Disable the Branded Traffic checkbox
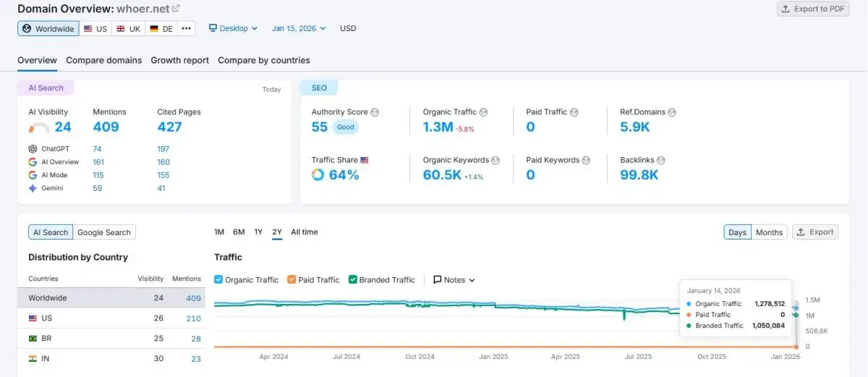Screen dimensions: 868x377 pos(353,280)
